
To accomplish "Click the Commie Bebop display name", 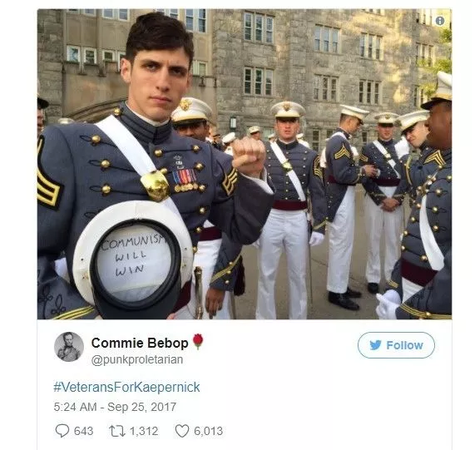I will (x=140, y=343).
